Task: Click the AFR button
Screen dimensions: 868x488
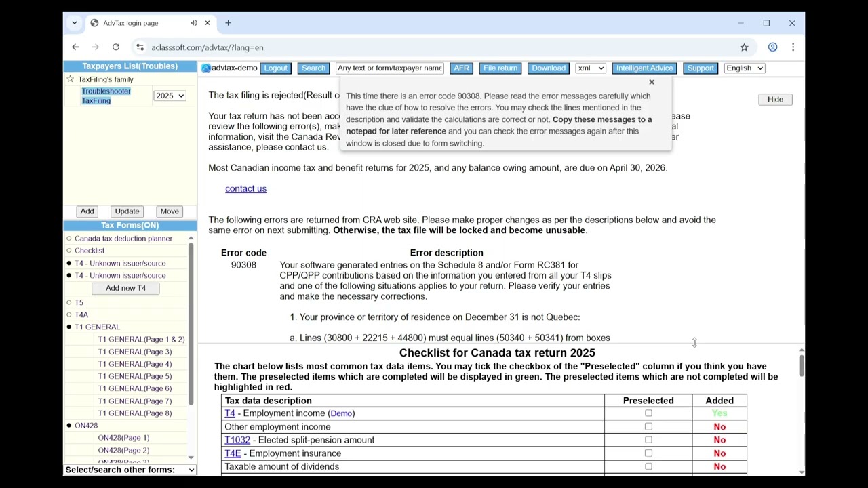Action: pyautogui.click(x=461, y=68)
